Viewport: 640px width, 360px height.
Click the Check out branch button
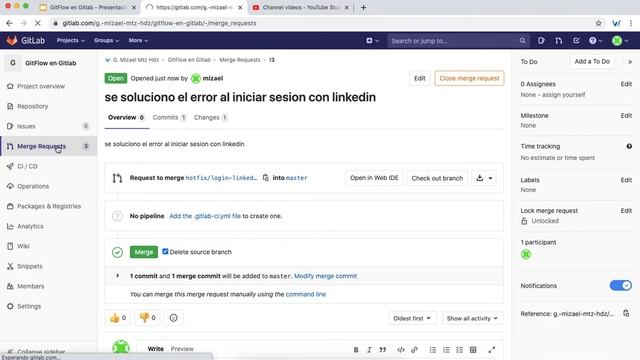click(437, 178)
